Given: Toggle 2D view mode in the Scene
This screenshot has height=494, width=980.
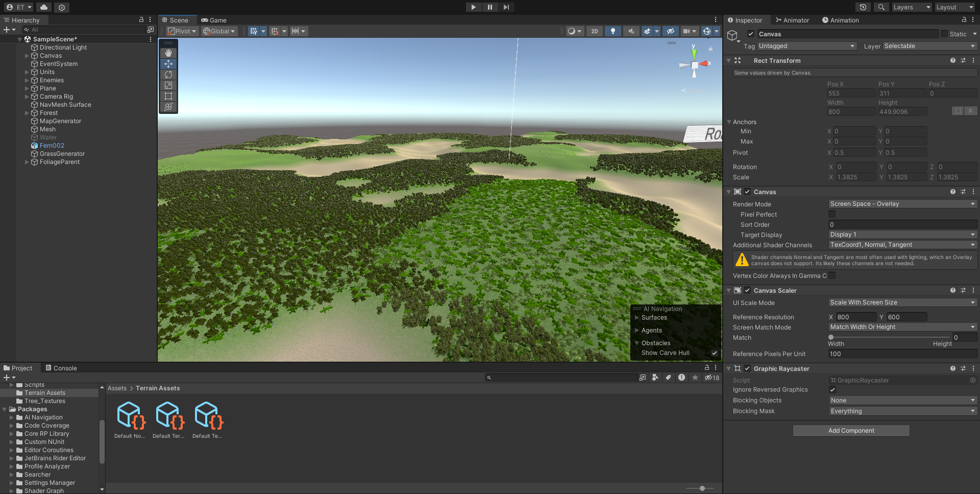Looking at the screenshot, I should tap(594, 31).
